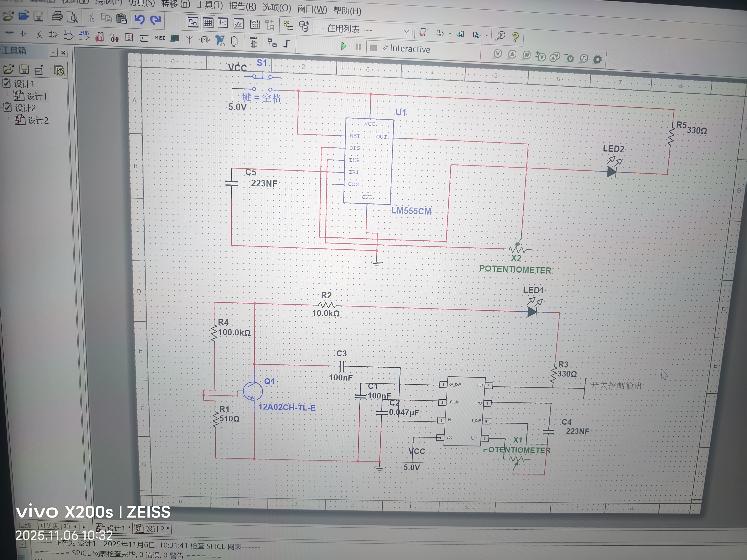747x560 pixels.
Task: Open the probe settings gear icon
Action: (597, 60)
